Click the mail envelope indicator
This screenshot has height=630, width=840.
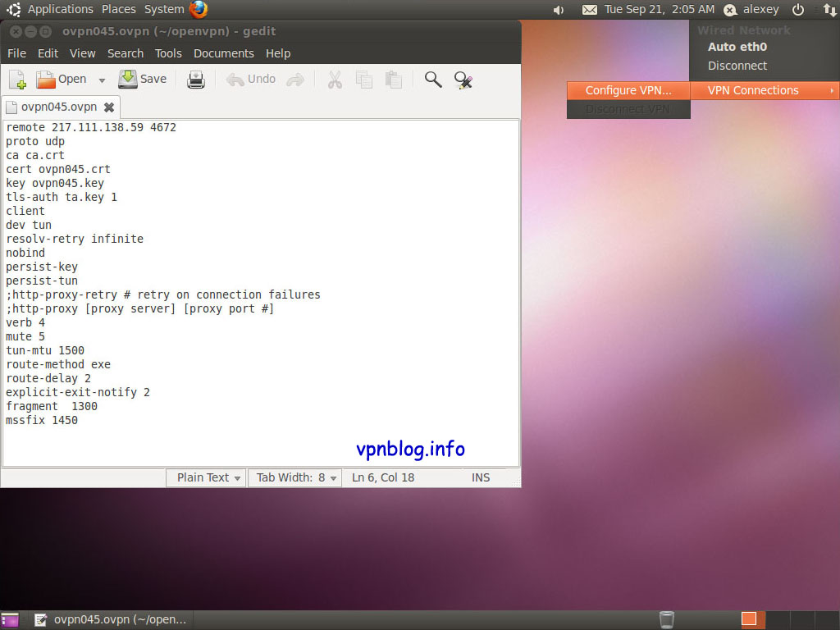(x=589, y=10)
